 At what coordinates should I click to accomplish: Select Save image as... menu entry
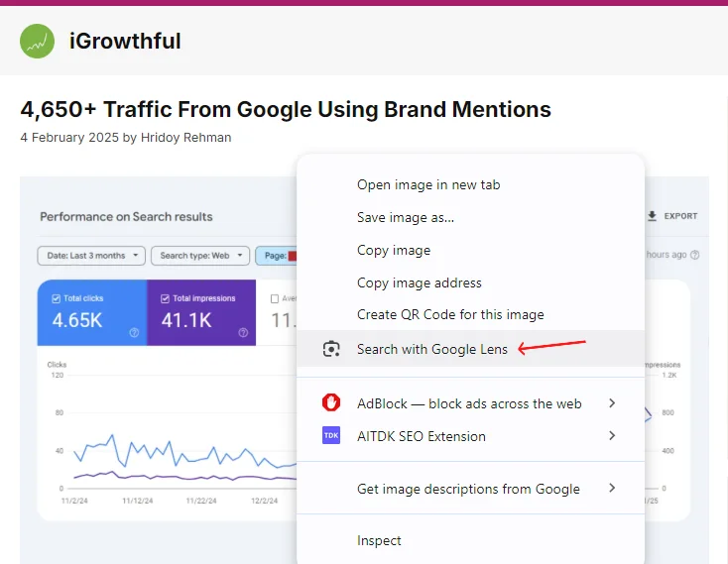(x=470, y=217)
